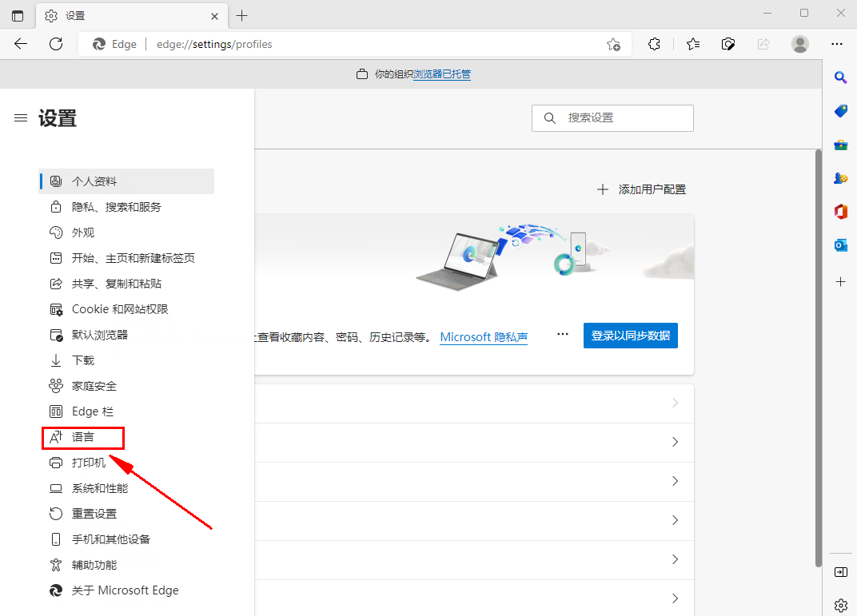Click the Share icon in toolbar
The height and width of the screenshot is (616, 857).
click(763, 44)
